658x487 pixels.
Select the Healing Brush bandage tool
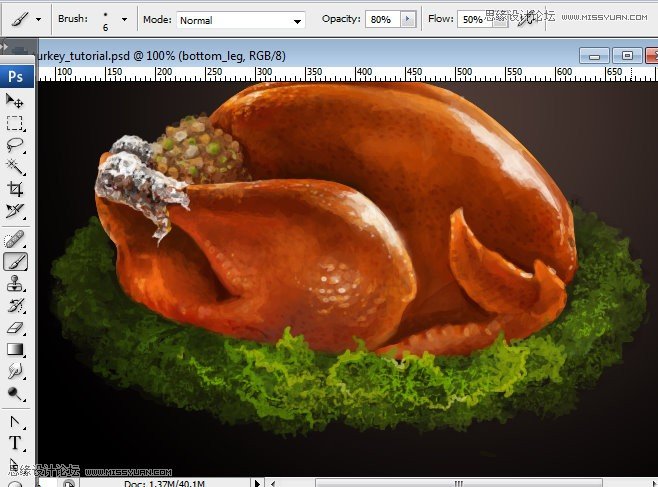point(15,240)
